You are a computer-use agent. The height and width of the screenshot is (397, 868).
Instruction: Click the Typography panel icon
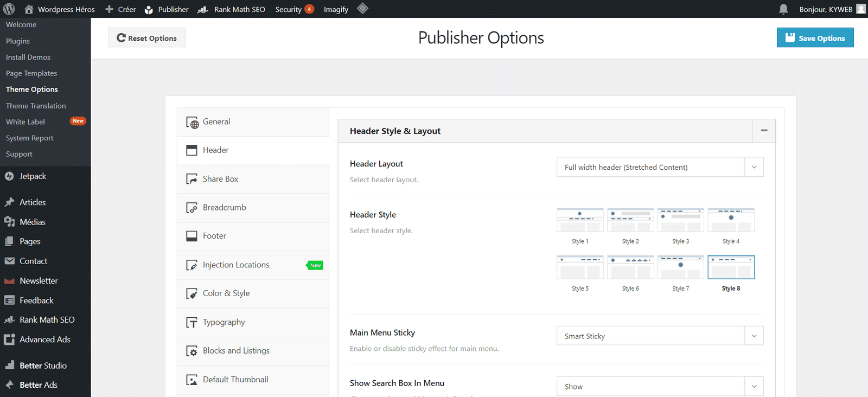click(192, 323)
